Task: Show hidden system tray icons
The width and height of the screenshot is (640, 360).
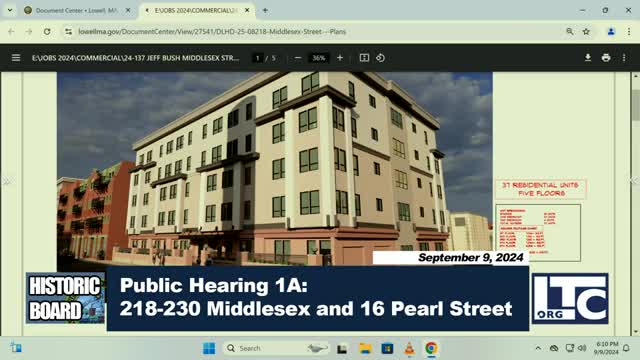Action: (x=538, y=348)
